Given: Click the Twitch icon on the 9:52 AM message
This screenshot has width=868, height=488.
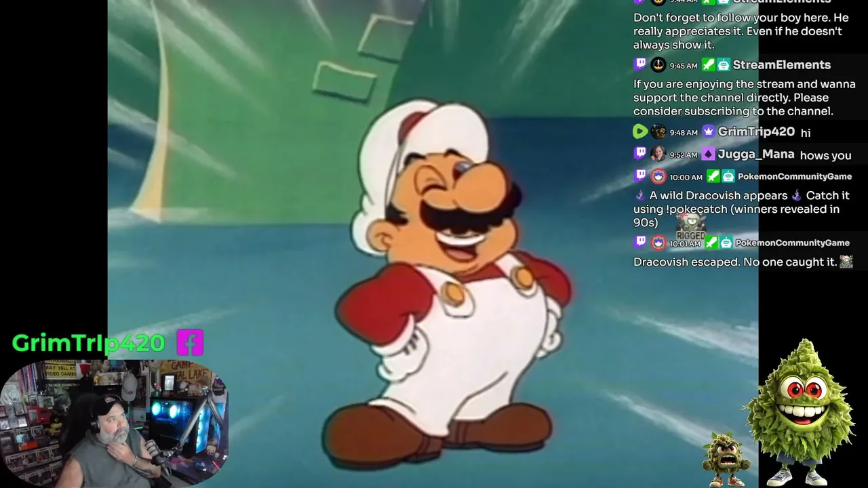Looking at the screenshot, I should click(x=640, y=154).
